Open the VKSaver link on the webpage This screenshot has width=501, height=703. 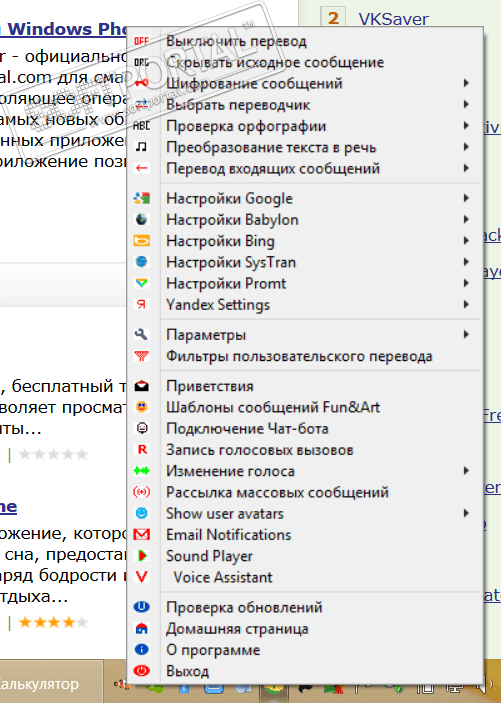coord(393,19)
